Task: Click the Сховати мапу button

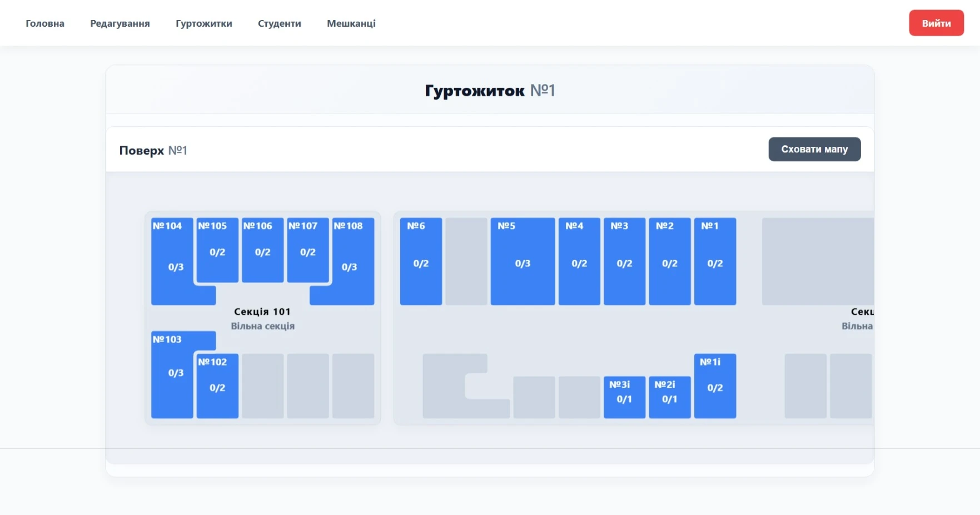Action: click(x=814, y=149)
